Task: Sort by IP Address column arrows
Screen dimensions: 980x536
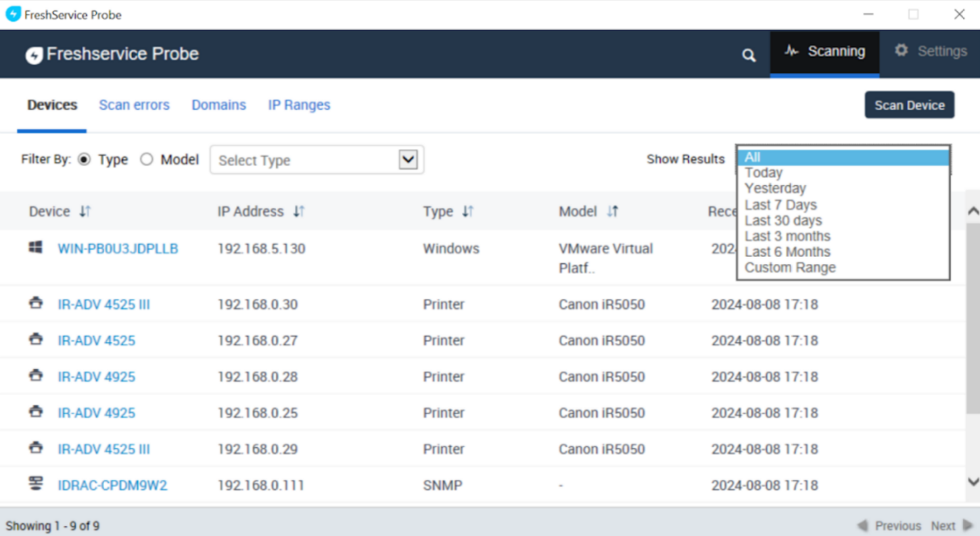Action: (299, 212)
